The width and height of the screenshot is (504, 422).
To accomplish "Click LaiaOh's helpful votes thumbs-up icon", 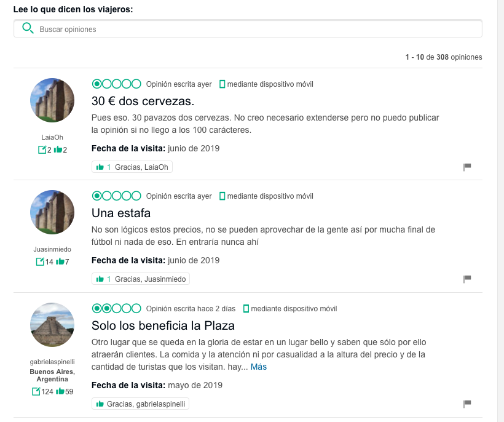I will point(58,149).
